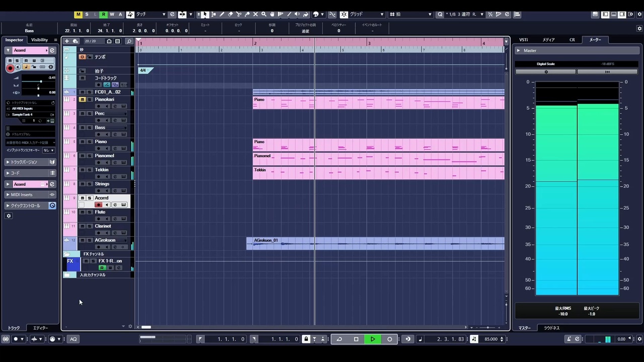Click the global Mute (M) state button
The width and height of the screenshot is (644, 362).
pos(78,14)
